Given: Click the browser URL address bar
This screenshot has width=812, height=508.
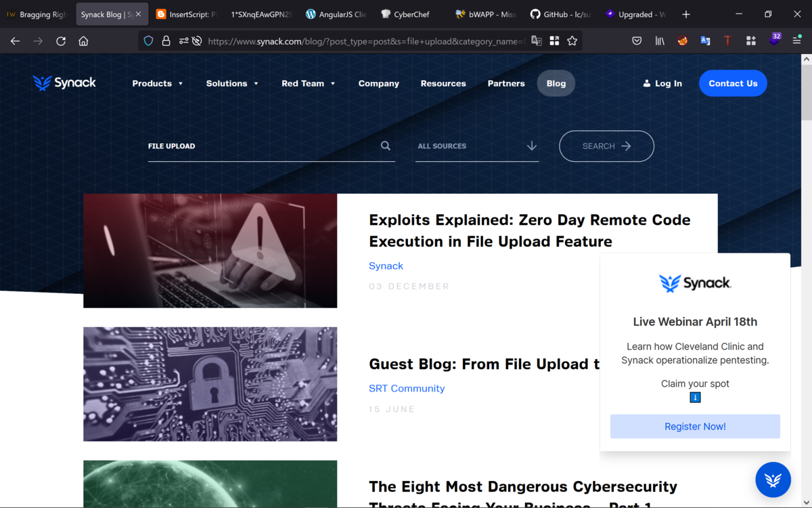Looking at the screenshot, I should click(365, 41).
